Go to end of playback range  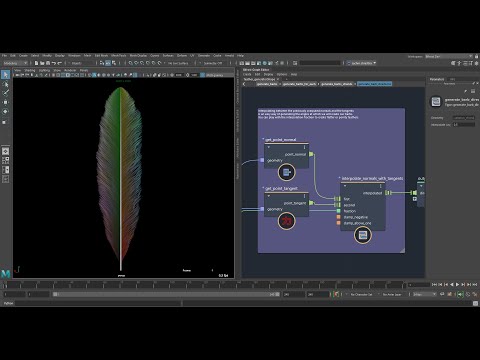[475, 284]
